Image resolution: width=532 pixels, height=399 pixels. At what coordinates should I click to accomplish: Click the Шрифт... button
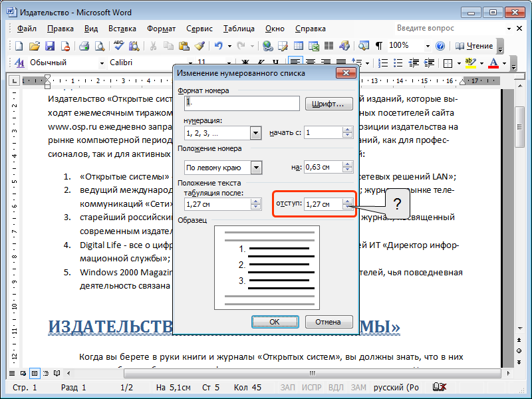pyautogui.click(x=329, y=104)
